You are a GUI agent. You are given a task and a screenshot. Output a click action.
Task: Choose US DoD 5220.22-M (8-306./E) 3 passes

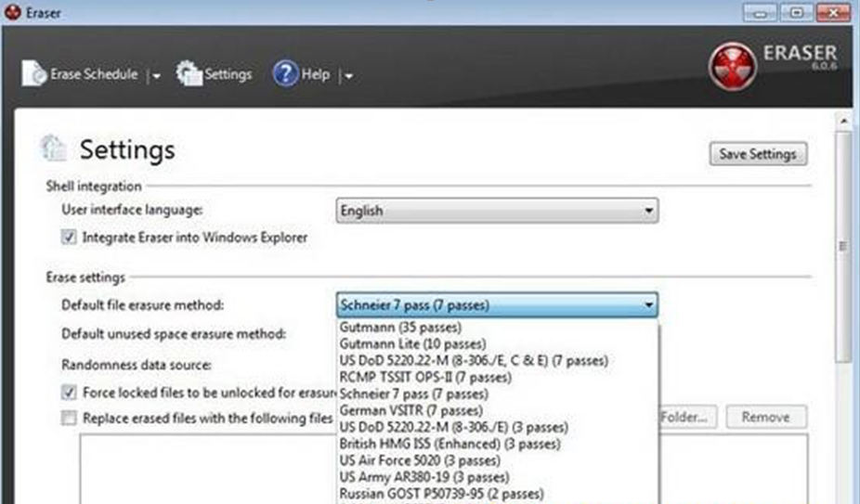(x=497, y=427)
